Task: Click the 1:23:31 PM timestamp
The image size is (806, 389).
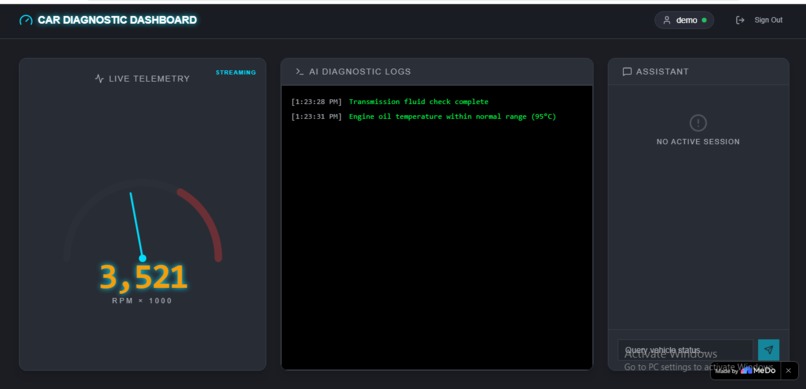Action: tap(316, 117)
